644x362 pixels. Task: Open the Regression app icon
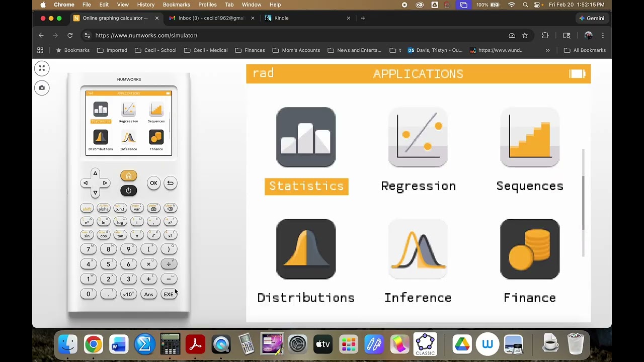tap(418, 137)
